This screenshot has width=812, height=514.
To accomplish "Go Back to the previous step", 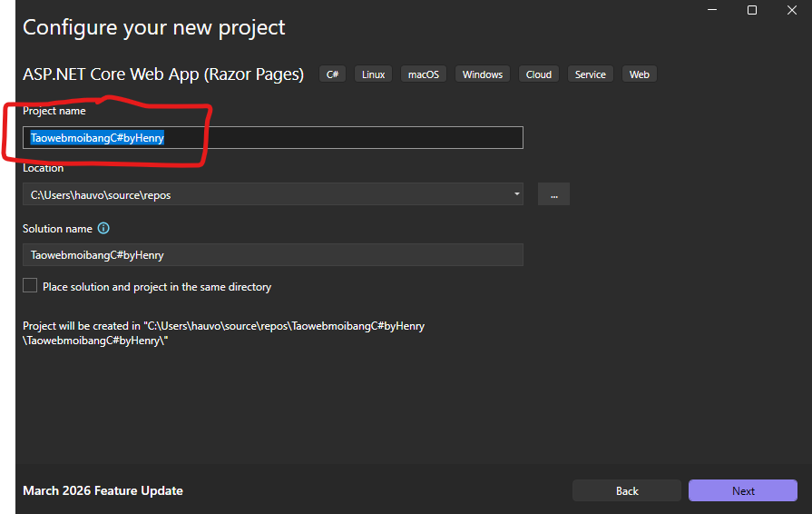I will pos(627,490).
